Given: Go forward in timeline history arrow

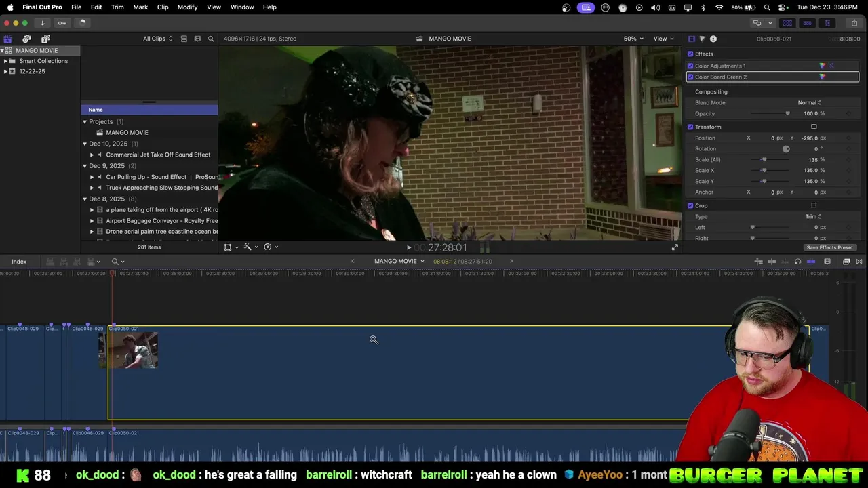Looking at the screenshot, I should [511, 261].
